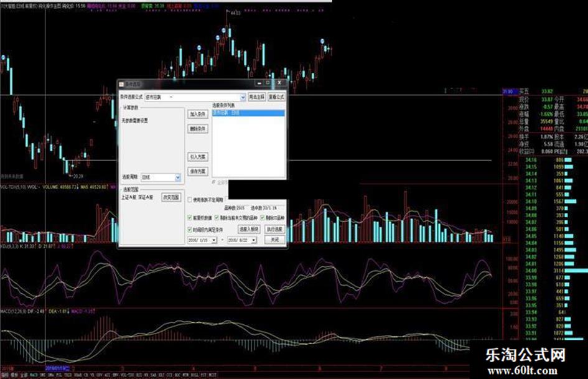This screenshot has height=379, width=588.
Task: Close the stock selection dialog with X
Action: [x=279, y=83]
